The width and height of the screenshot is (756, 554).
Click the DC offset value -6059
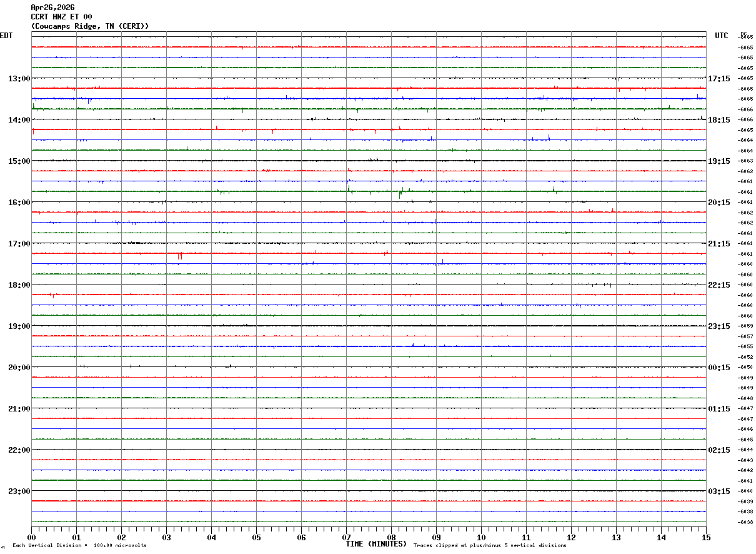[745, 326]
